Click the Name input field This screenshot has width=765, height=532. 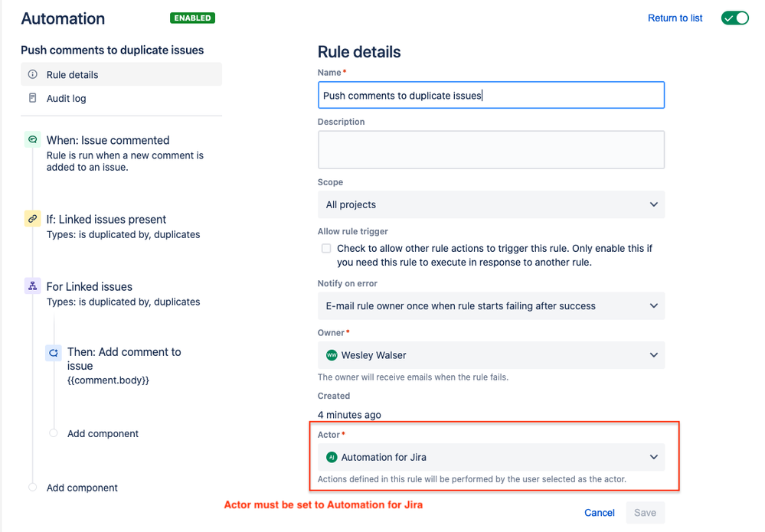click(491, 95)
